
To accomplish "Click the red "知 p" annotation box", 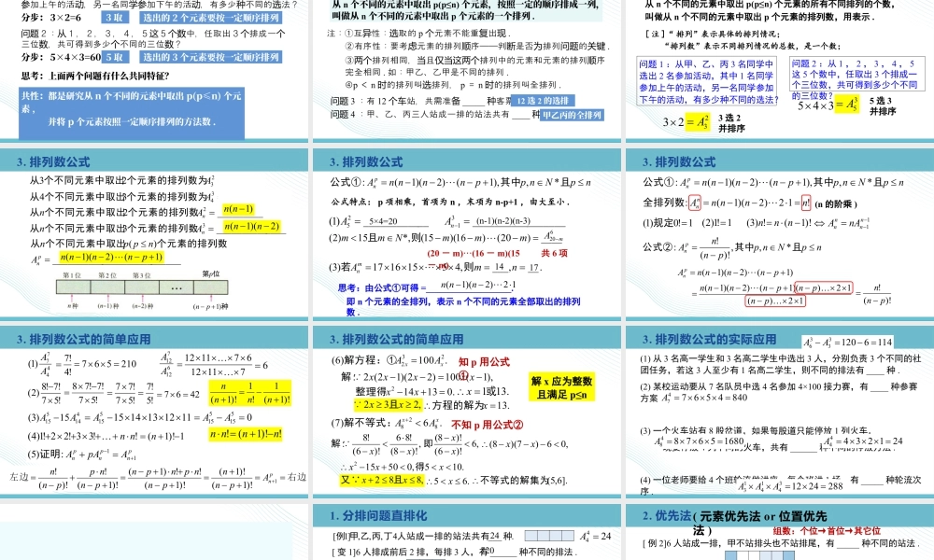I will (x=484, y=362).
